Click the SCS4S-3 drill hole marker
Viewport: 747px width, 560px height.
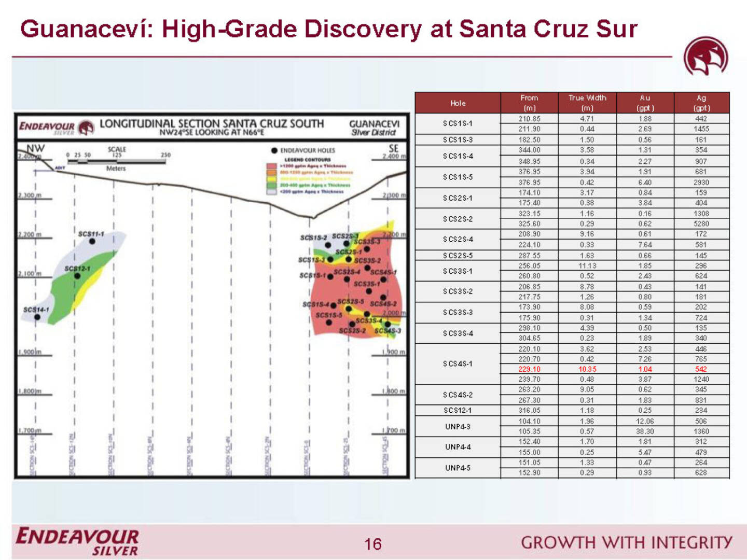388,324
